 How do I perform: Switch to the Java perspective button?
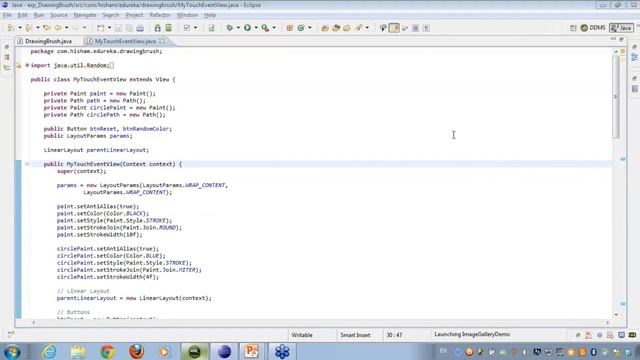click(621, 28)
